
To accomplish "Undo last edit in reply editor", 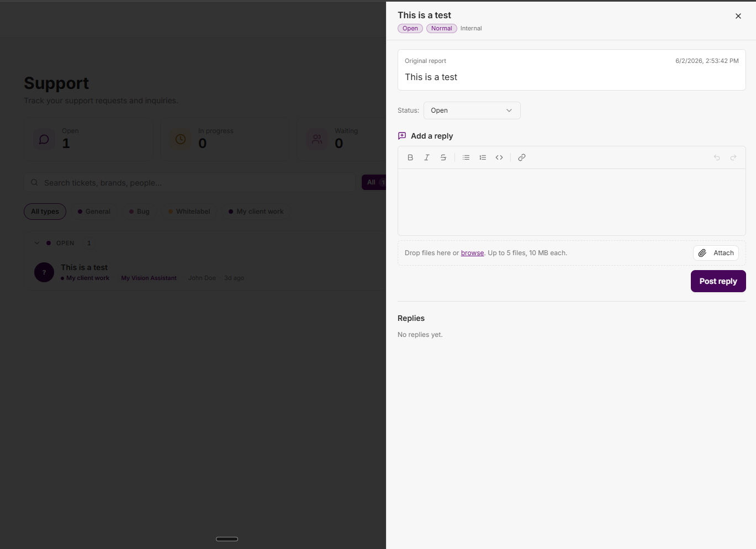I will coord(717,157).
